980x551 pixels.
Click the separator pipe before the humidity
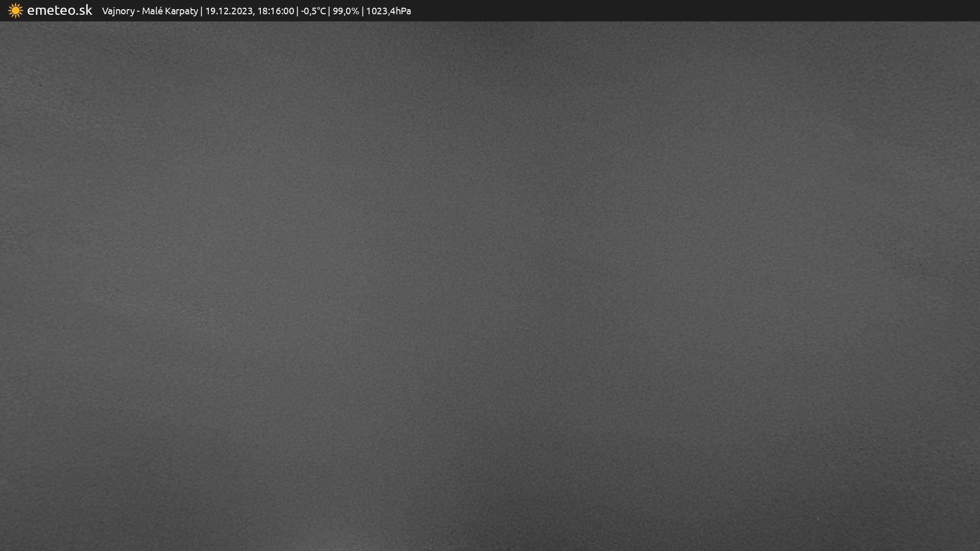329,11
